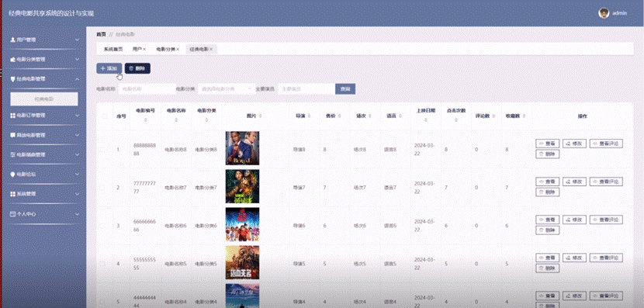Screen dimensions: 644x308
Task: Open the poster thumbnail in row 3
Action: coord(242,224)
